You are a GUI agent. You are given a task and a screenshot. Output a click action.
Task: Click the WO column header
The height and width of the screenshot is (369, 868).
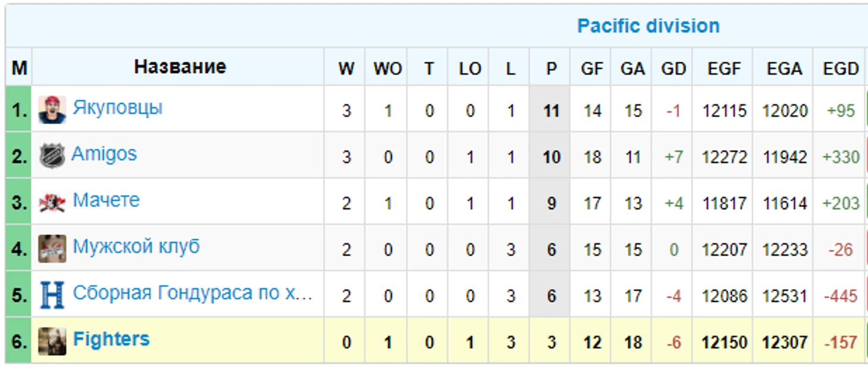(387, 69)
